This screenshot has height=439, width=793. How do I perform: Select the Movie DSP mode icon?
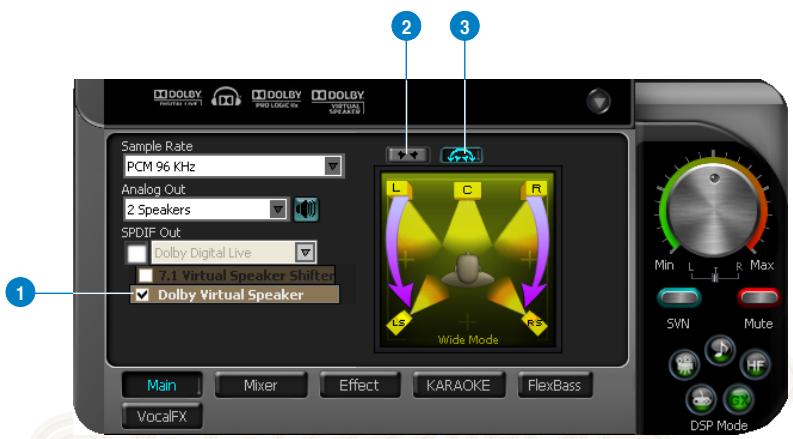(685, 364)
